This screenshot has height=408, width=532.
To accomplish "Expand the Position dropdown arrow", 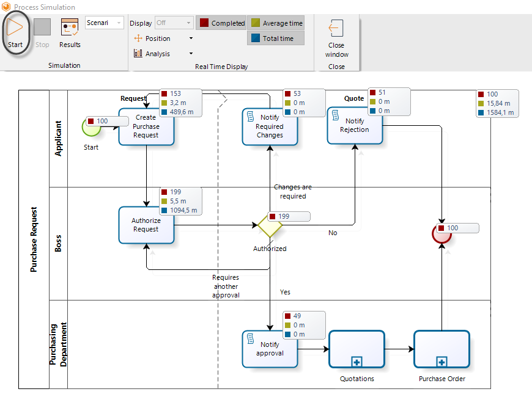I will (x=191, y=38).
